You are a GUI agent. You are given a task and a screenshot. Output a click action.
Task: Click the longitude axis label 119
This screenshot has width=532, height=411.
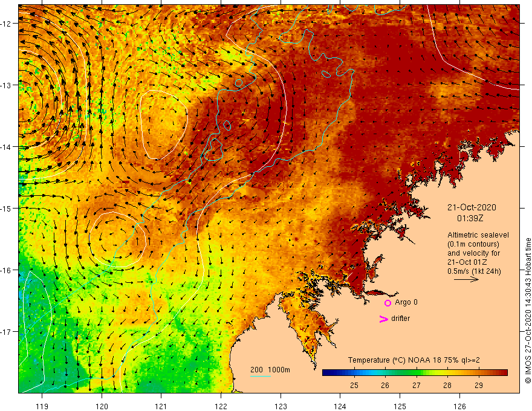42,406
